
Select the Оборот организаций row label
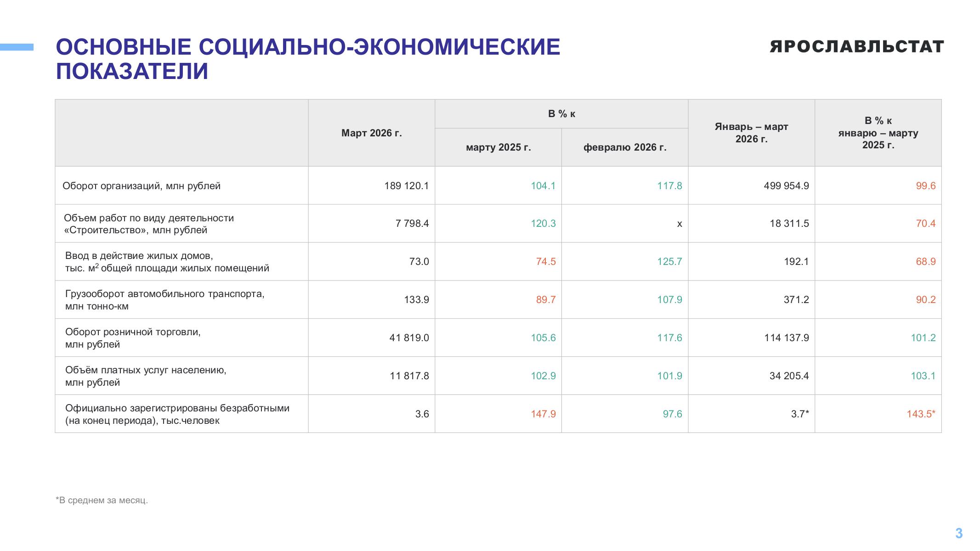tap(142, 186)
